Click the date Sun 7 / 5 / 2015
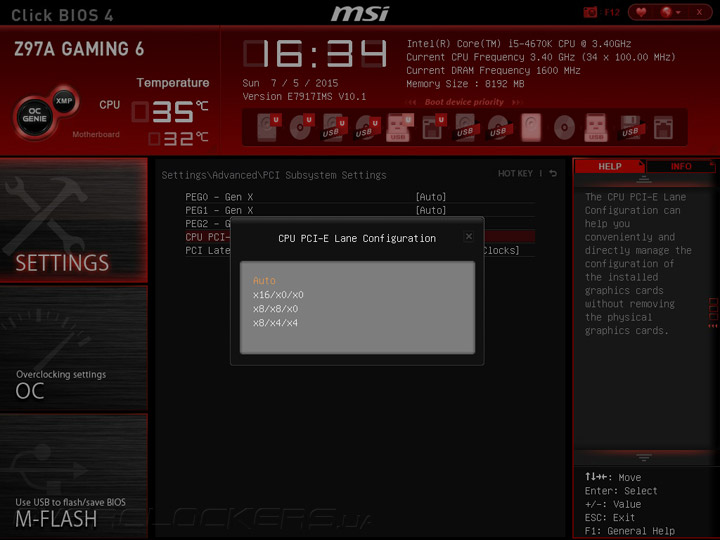This screenshot has width=720, height=540. [290, 83]
